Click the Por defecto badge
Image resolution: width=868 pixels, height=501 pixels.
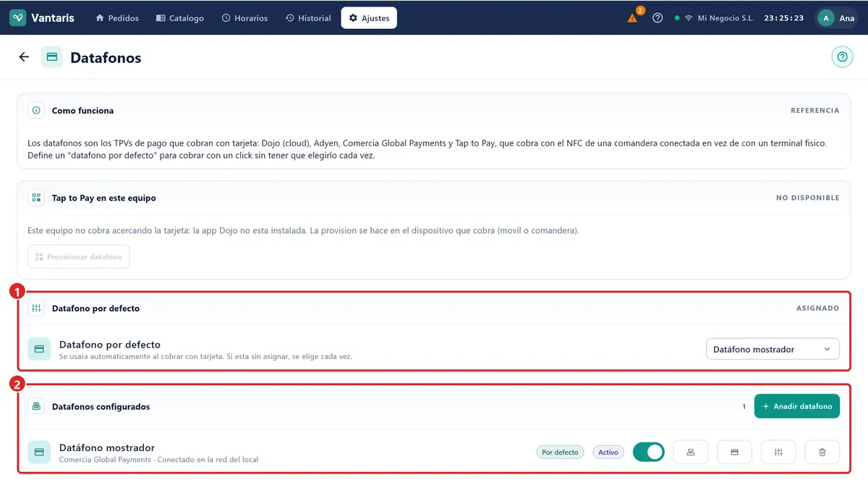coord(560,452)
